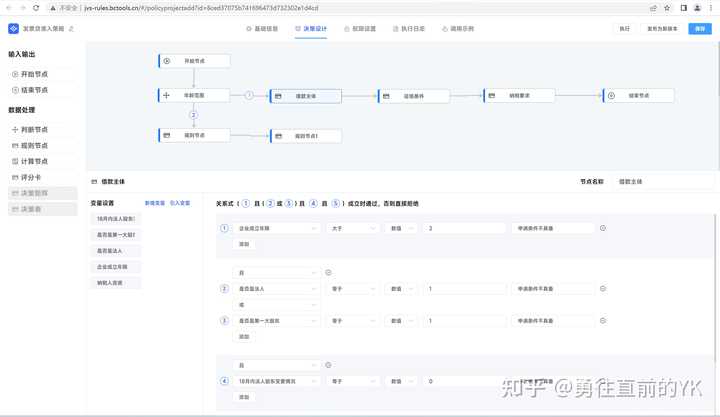Image resolution: width=720 pixels, height=417 pixels.
Task: Remove the 且 group above condition 4
Action: [328, 365]
